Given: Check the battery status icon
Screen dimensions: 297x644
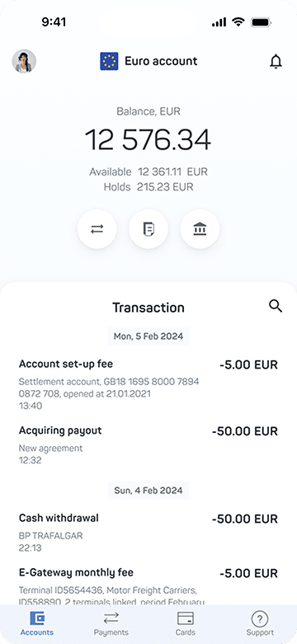Looking at the screenshot, I should [x=261, y=22].
